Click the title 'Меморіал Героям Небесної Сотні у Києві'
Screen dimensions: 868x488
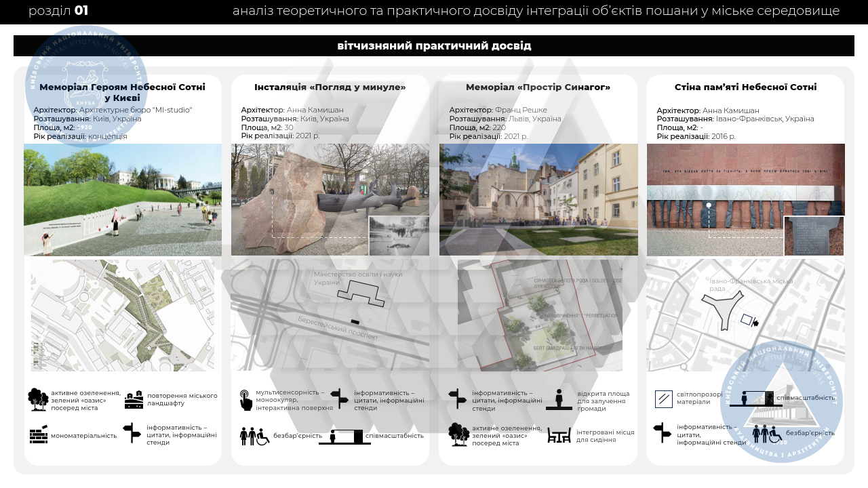click(123, 92)
